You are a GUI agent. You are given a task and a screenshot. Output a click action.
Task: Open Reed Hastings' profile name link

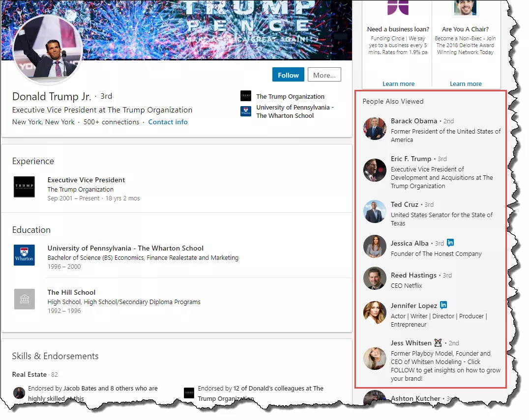pos(413,275)
